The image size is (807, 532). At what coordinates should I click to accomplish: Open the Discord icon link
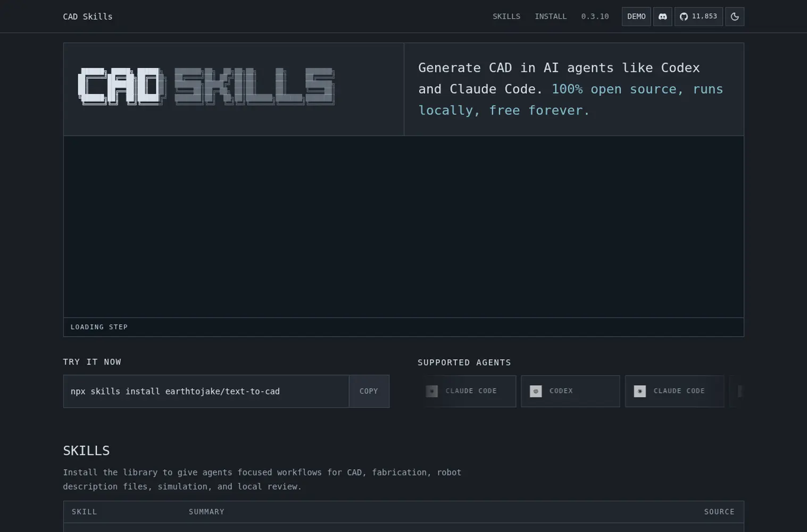(662, 16)
